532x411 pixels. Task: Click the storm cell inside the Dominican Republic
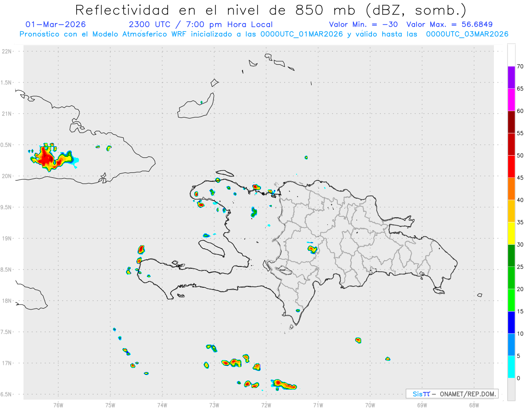pos(312,250)
